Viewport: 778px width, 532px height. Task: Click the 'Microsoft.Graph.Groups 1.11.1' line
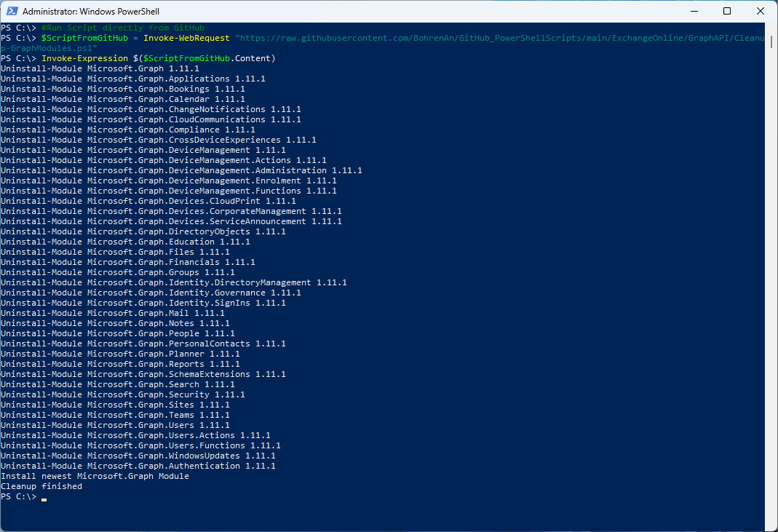point(118,272)
